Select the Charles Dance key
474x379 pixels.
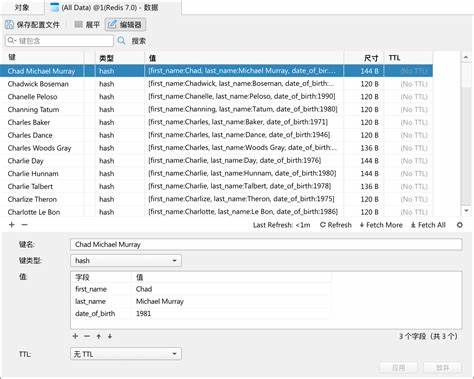coord(30,135)
